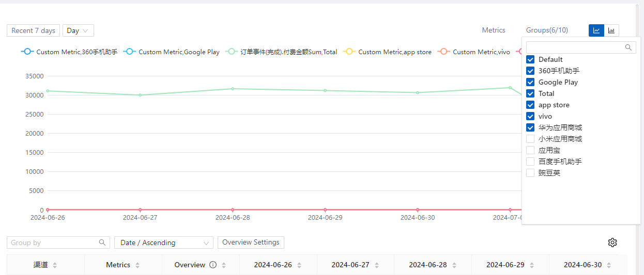This screenshot has height=275, width=644.
Task: Click the Overview info icon
Action: (x=212, y=265)
